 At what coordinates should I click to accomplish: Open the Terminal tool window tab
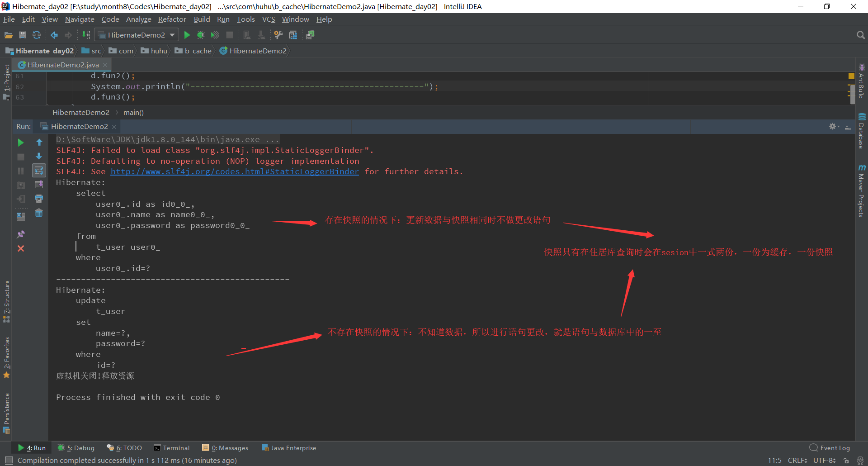click(x=172, y=448)
